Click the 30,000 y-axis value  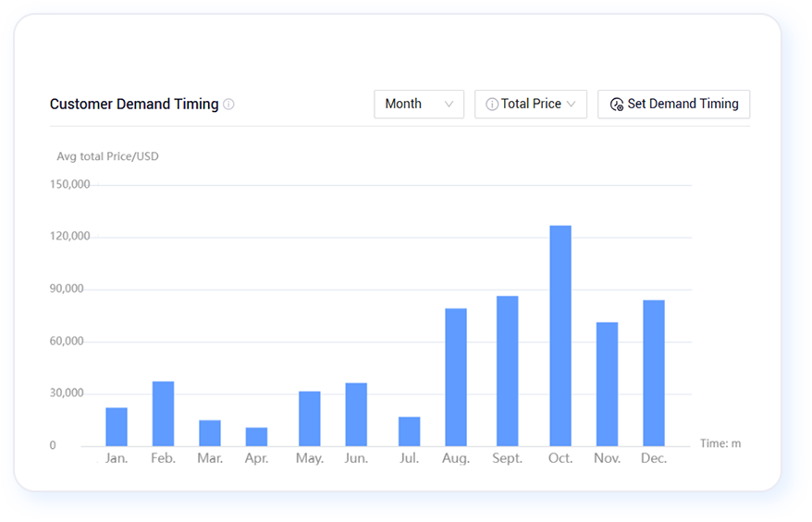point(67,393)
